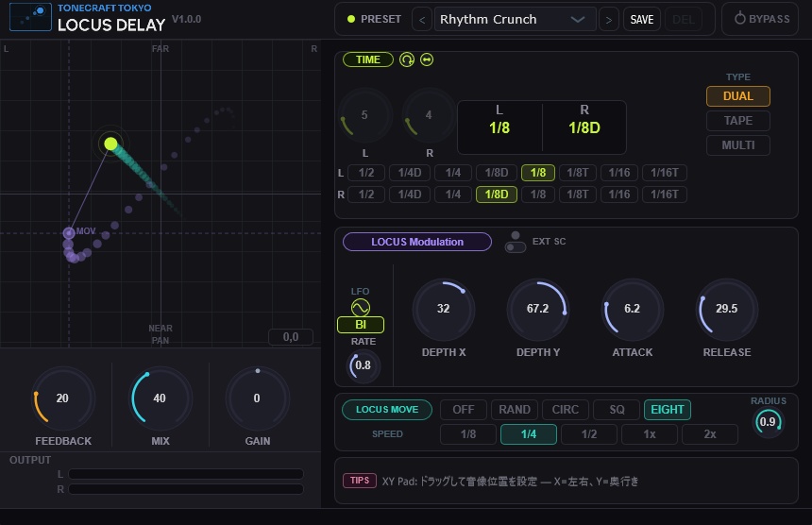Set R channel time to 1/8D
The image size is (812, 525).
[497, 195]
